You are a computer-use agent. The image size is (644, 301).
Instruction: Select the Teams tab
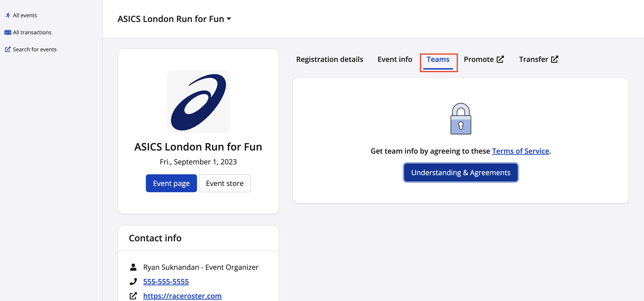438,59
